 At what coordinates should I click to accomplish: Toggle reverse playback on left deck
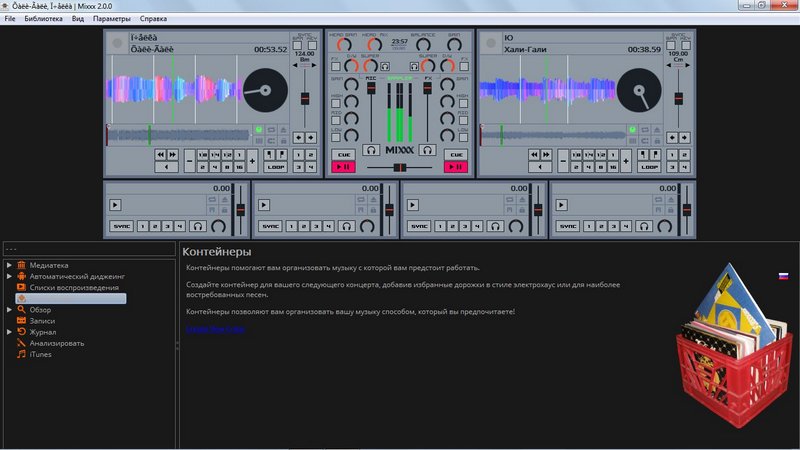tap(166, 167)
